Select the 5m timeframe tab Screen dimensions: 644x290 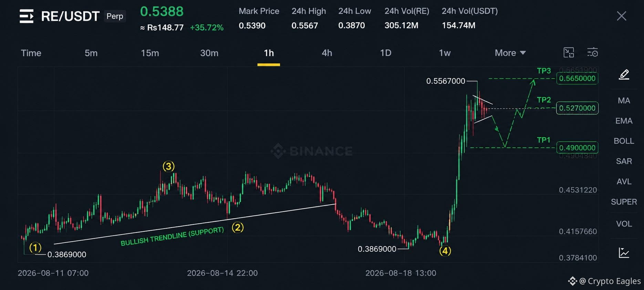point(91,53)
